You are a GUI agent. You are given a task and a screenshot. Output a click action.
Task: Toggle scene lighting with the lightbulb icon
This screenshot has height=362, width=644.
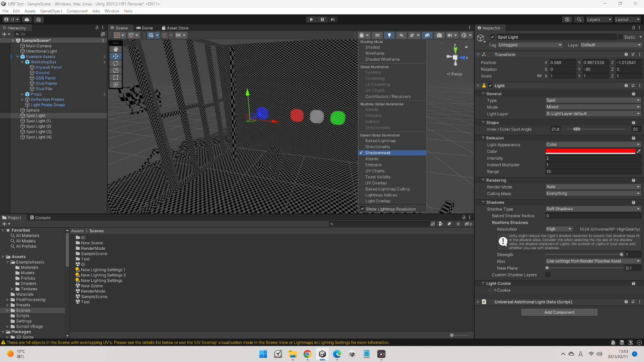(390, 35)
